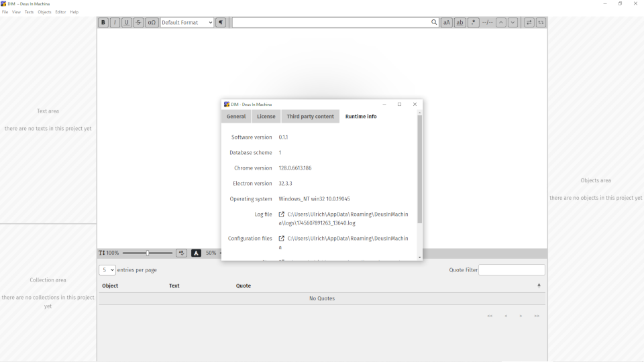
Task: Open the configuration files folder icon
Action: click(282, 239)
